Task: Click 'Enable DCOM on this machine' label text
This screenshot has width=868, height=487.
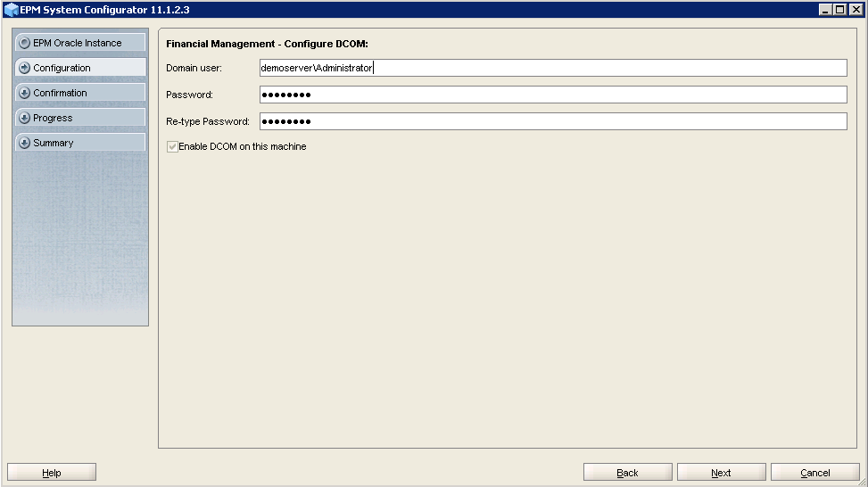Action: point(242,146)
